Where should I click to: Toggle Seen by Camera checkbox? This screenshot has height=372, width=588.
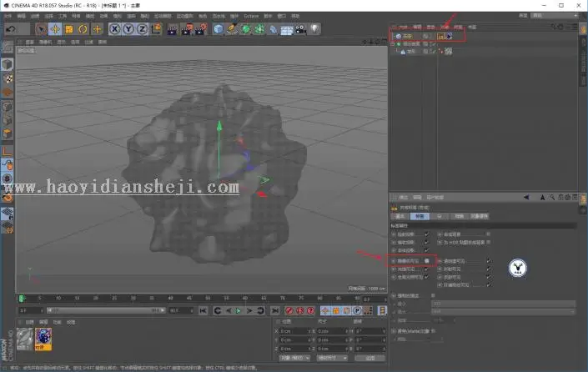pos(427,260)
